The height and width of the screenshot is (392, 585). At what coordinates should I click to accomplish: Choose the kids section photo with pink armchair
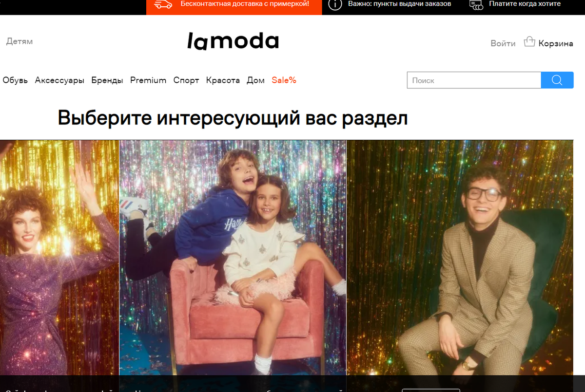[233, 258]
